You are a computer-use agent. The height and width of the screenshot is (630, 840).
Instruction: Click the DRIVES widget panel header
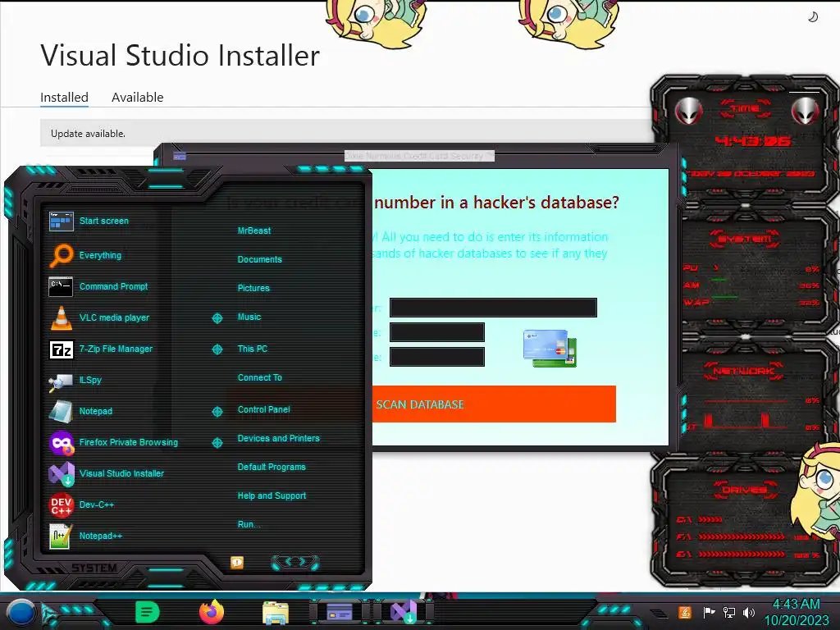[743, 490]
